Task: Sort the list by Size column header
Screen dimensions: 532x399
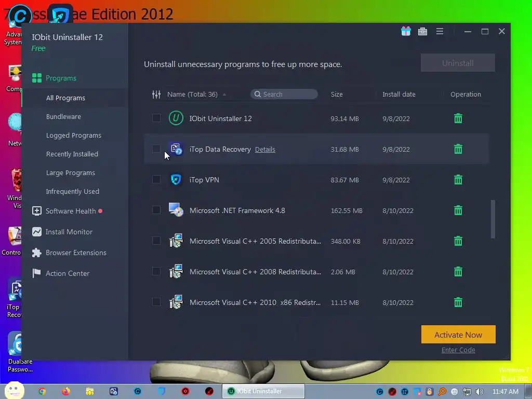Action: [x=337, y=95]
